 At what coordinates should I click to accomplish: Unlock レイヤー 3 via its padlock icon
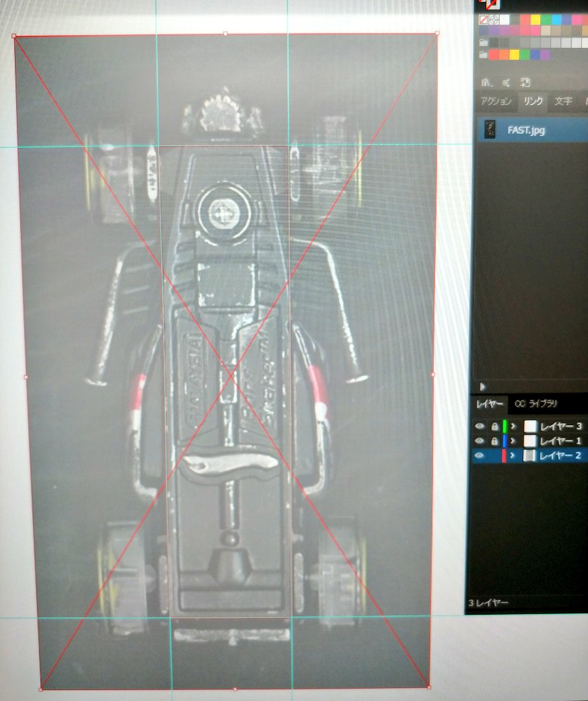pyautogui.click(x=494, y=426)
